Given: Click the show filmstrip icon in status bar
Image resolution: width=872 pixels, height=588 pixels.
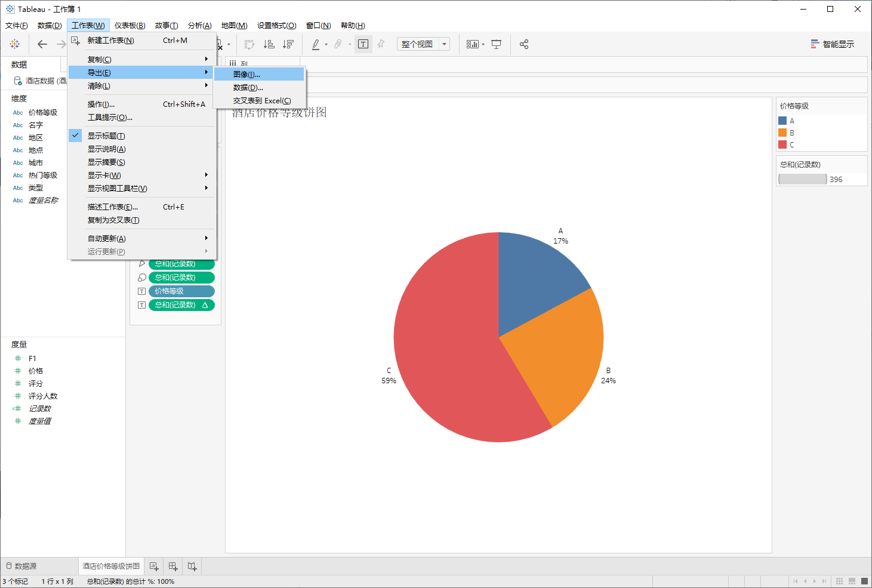Looking at the screenshot, I should tap(852, 581).
